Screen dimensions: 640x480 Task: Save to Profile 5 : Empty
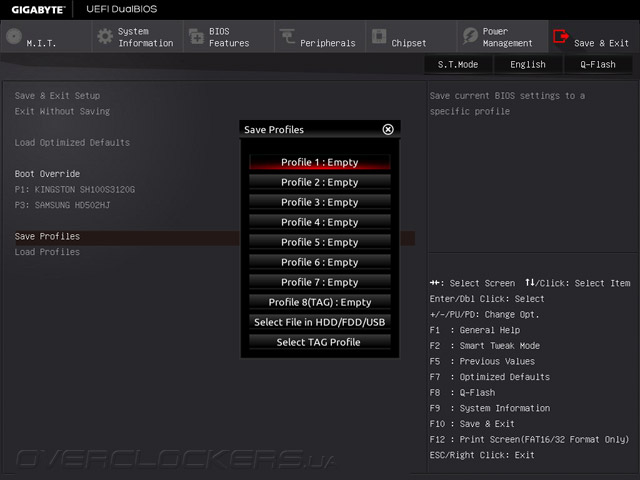click(x=320, y=242)
